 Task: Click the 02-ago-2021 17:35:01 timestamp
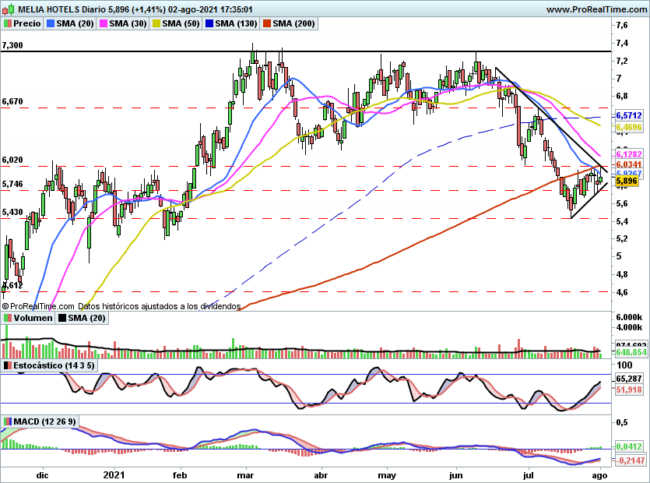tap(210, 9)
